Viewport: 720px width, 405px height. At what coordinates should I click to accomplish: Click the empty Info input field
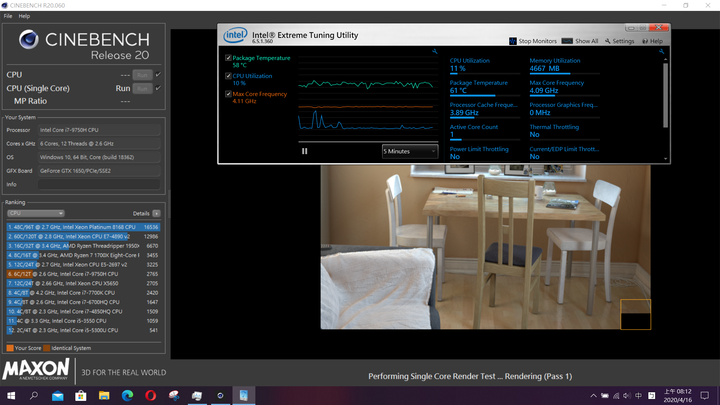[x=99, y=184]
